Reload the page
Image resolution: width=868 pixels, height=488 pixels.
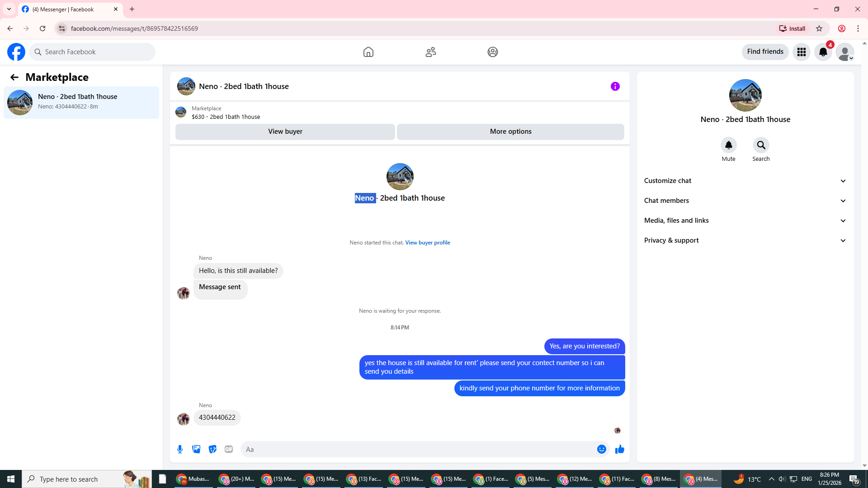pyautogui.click(x=42, y=28)
